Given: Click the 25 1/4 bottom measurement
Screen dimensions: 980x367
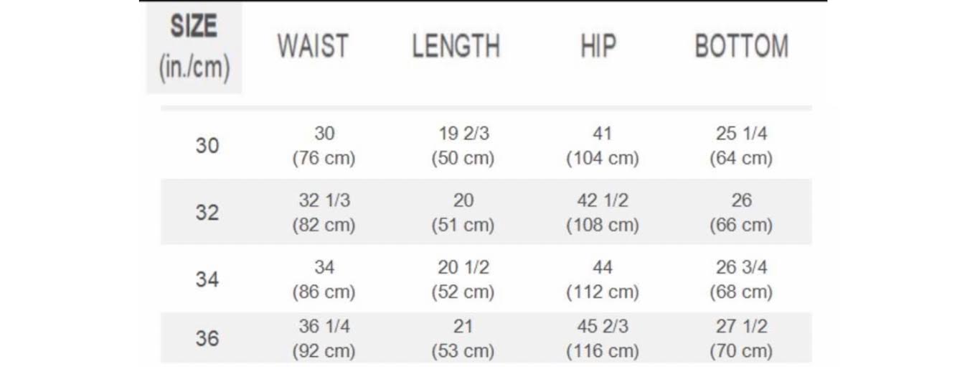Looking at the screenshot, I should (742, 134).
